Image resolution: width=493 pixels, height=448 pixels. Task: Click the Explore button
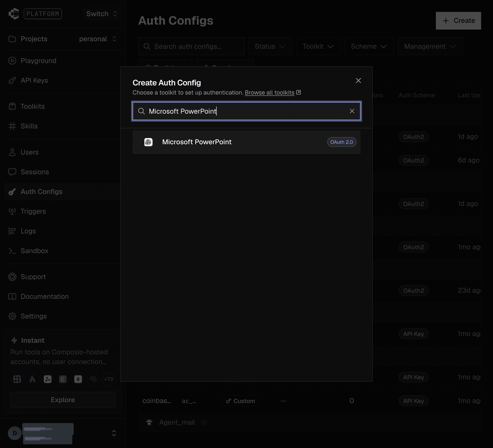tap(63, 400)
